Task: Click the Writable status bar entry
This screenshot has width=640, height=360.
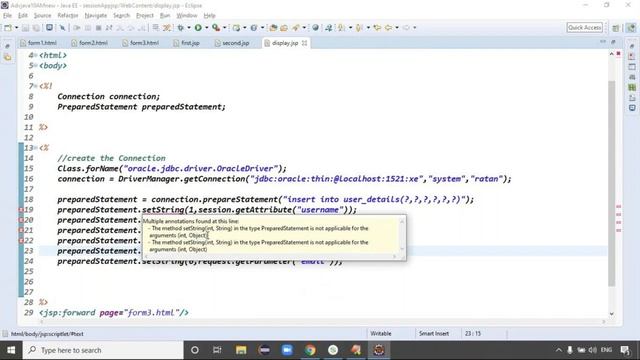Action: click(x=380, y=333)
